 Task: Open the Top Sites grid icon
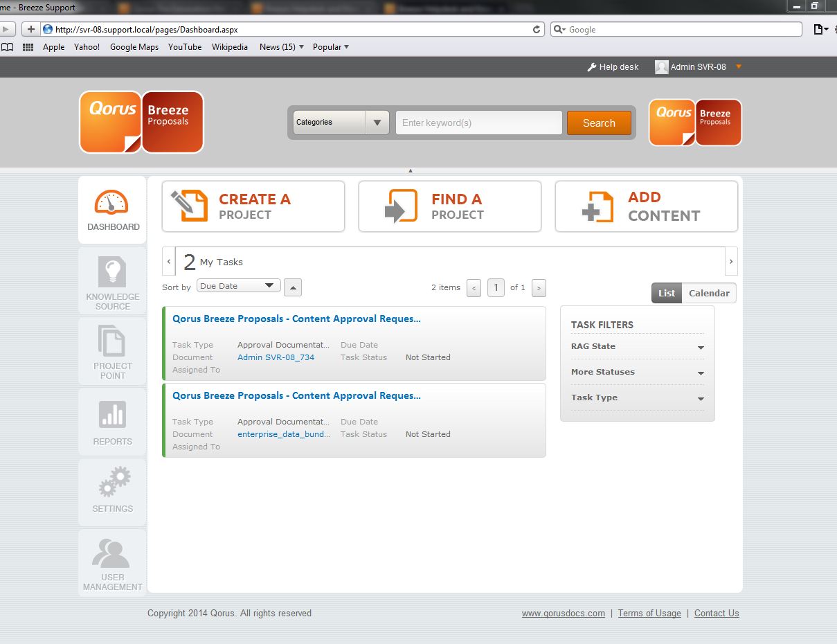coord(28,47)
